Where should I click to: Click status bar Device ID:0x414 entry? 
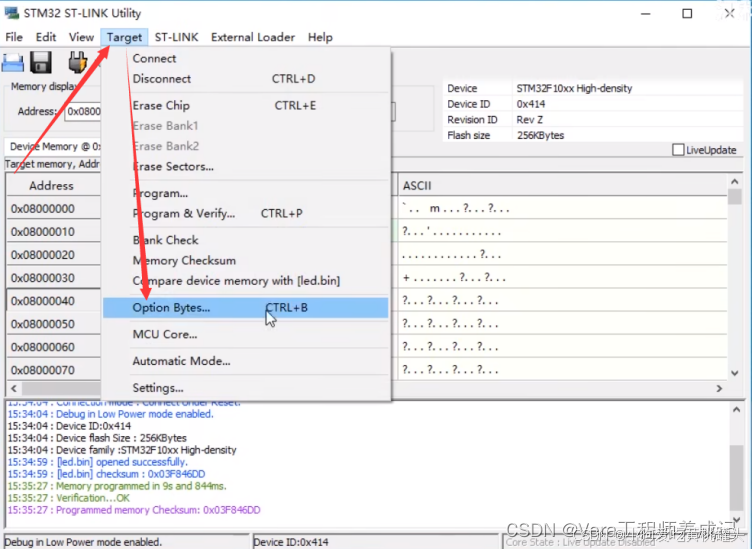(375, 542)
